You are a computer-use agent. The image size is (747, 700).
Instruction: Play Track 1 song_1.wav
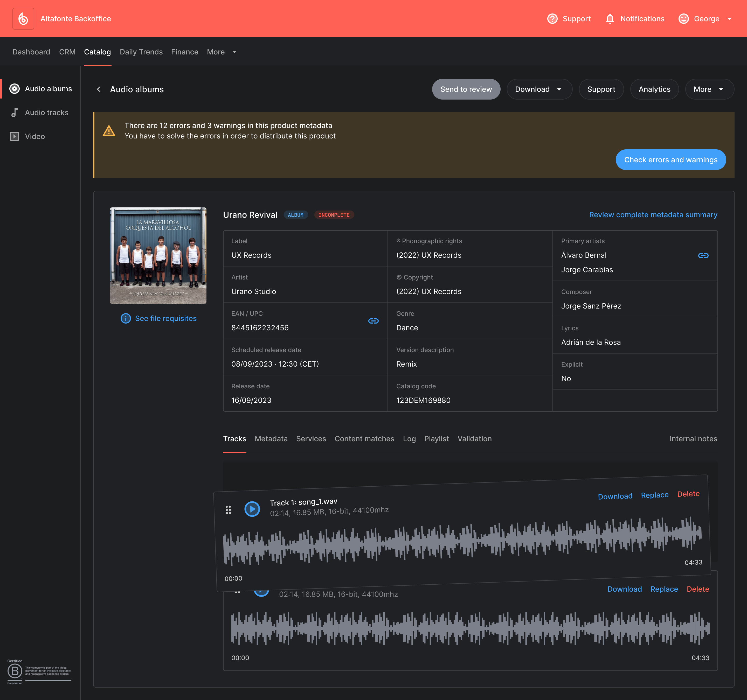point(252,509)
